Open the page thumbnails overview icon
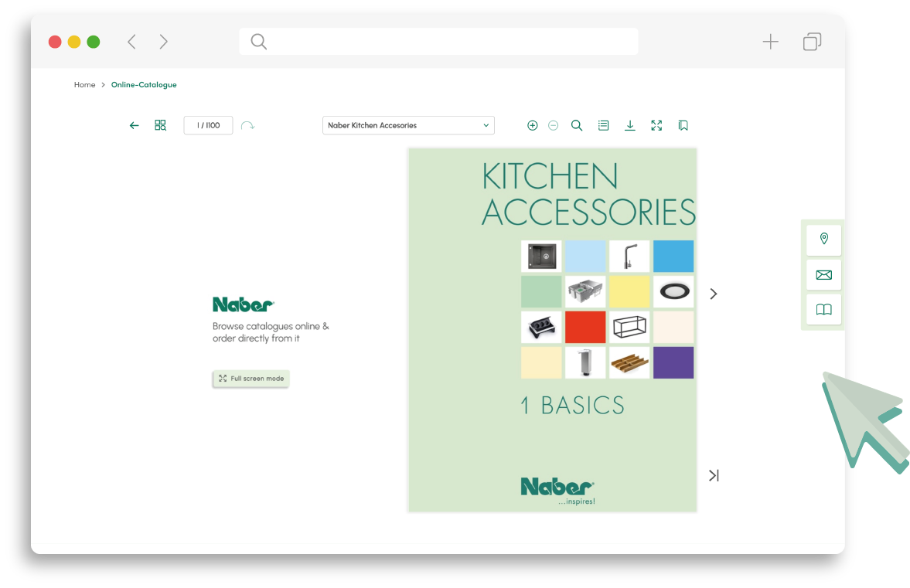The width and height of the screenshot is (910, 588). pyautogui.click(x=160, y=125)
